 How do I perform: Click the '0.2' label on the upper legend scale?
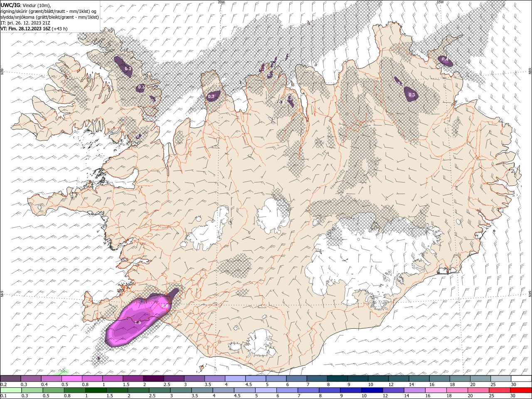(3, 384)
